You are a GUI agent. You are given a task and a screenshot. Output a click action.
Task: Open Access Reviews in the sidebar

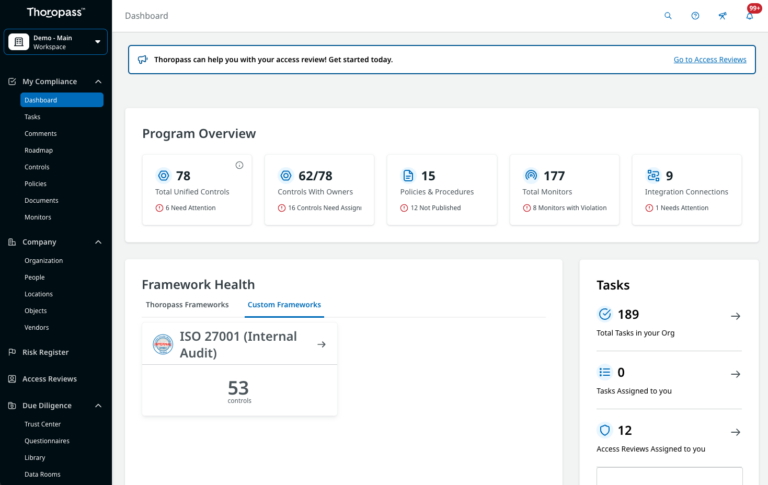pyautogui.click(x=49, y=379)
